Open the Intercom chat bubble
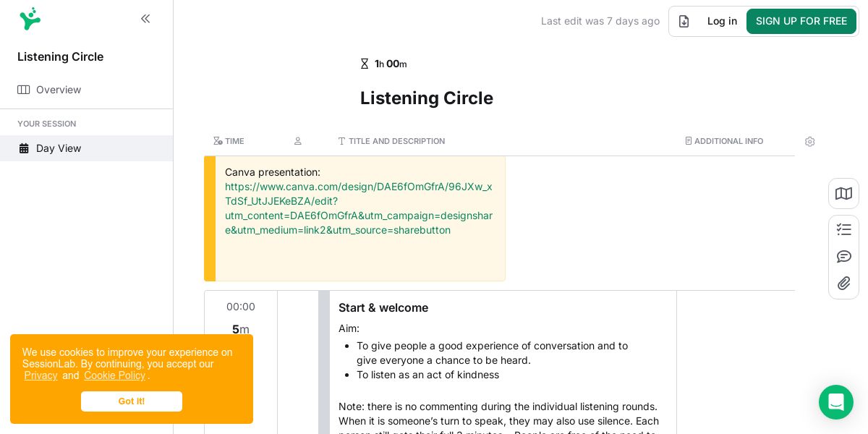 pos(835,402)
